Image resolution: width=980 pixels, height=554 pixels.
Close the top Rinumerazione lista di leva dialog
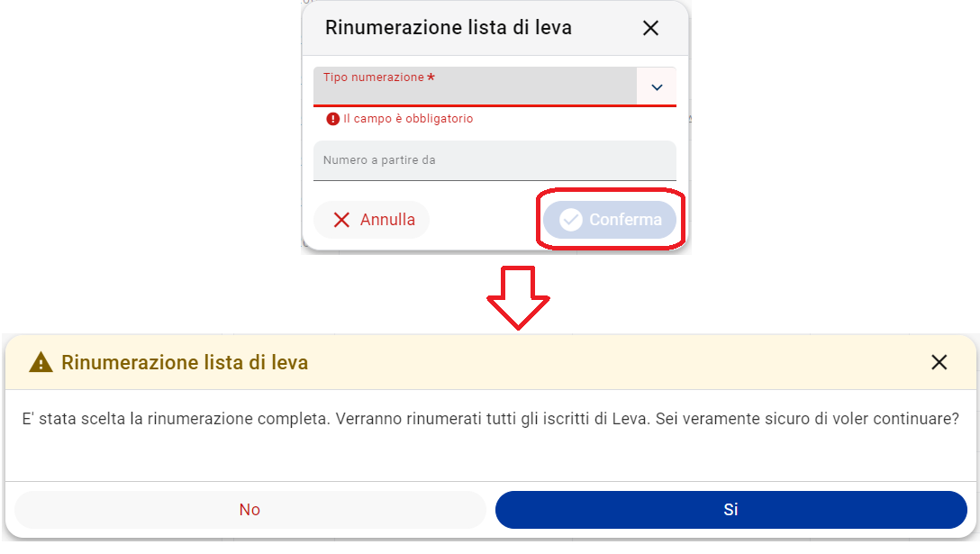[650, 28]
